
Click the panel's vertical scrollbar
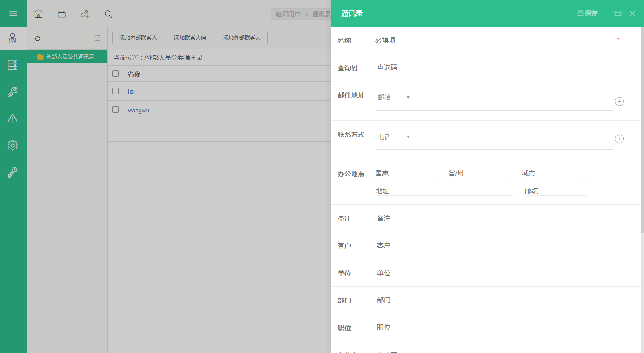643,130
